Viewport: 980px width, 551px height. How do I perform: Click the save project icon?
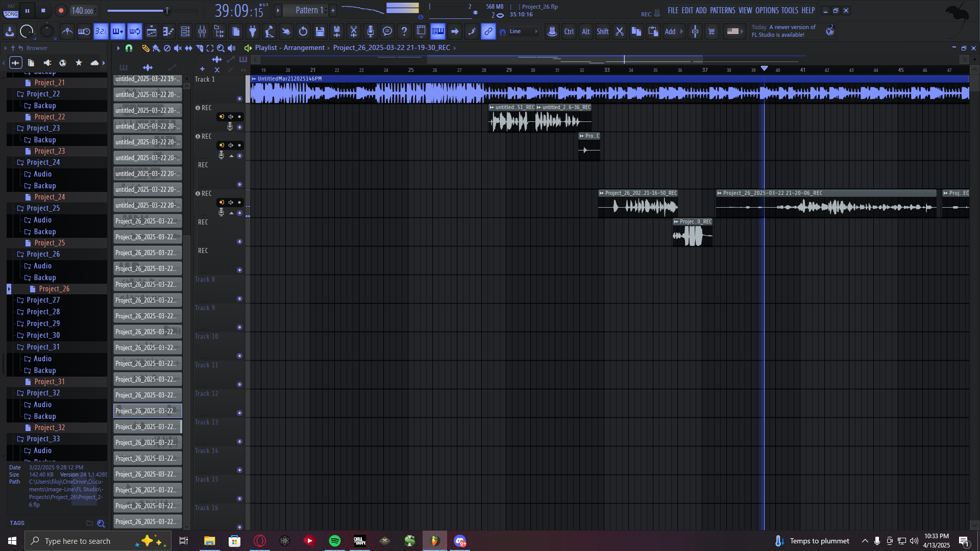320,32
